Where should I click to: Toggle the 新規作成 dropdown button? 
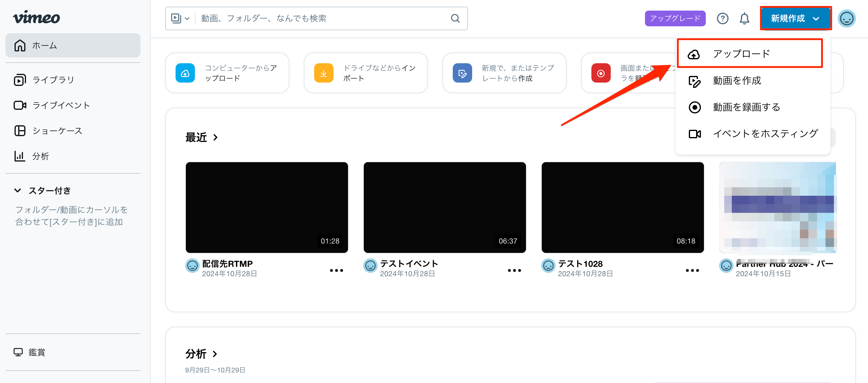796,18
